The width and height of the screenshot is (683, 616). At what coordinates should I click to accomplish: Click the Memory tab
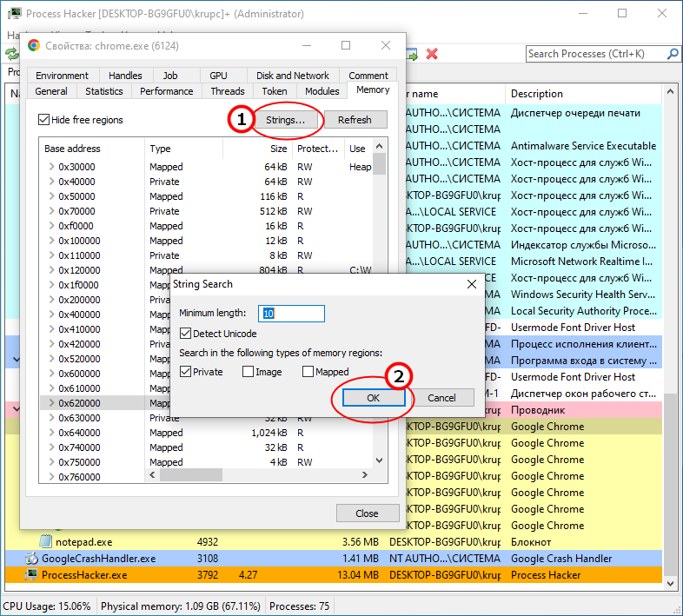click(x=373, y=89)
